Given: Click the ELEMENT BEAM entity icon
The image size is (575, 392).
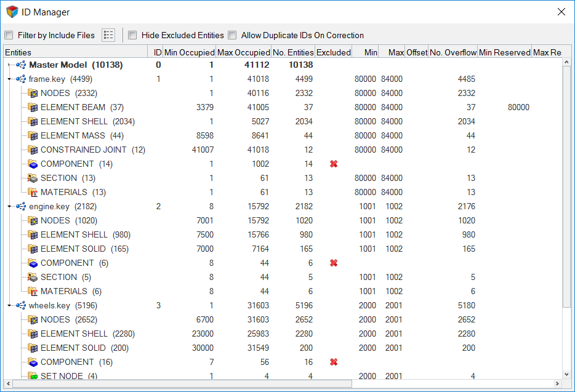Looking at the screenshot, I should click(x=33, y=107).
